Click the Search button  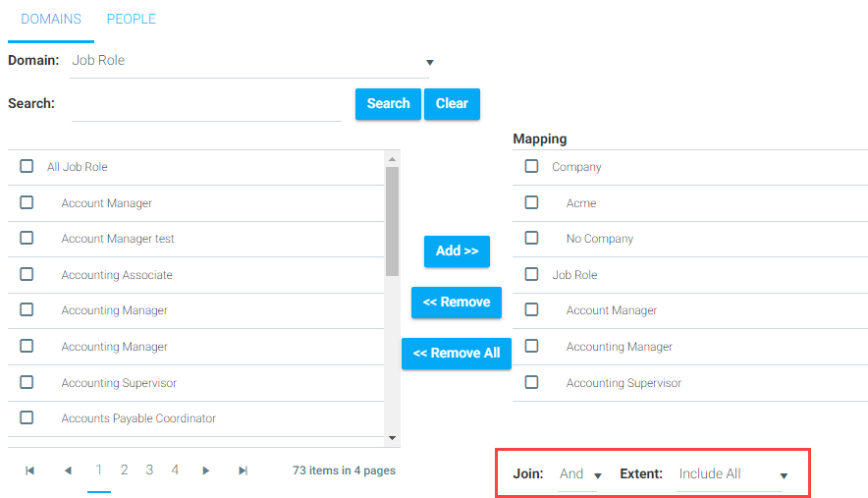point(388,103)
